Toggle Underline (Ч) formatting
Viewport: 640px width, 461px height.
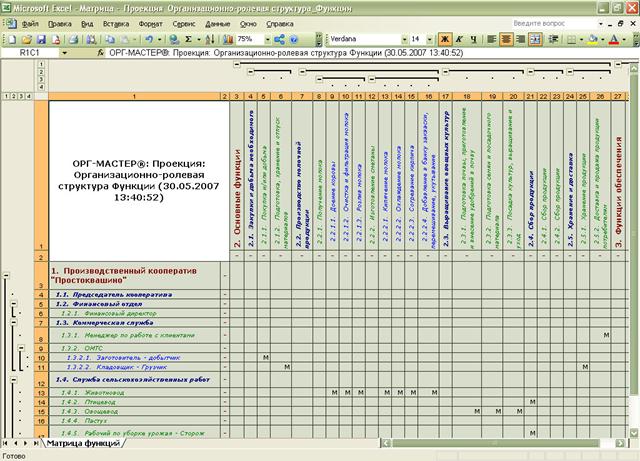[473, 39]
